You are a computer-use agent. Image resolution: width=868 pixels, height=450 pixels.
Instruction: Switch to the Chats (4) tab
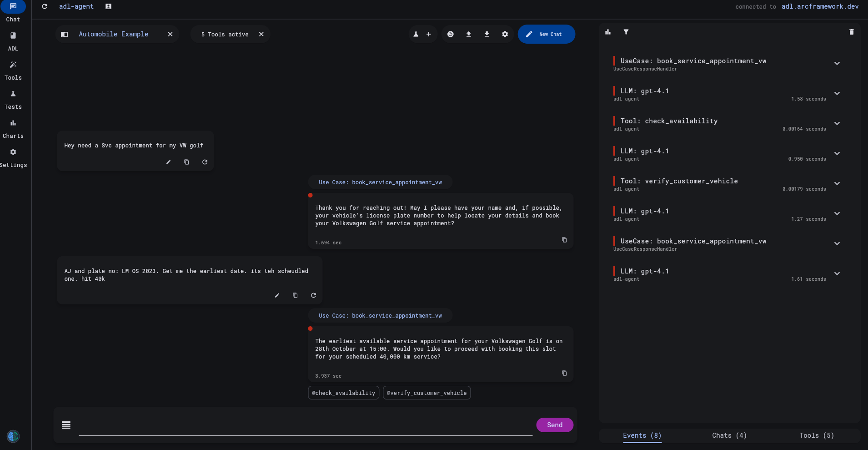[x=729, y=435]
